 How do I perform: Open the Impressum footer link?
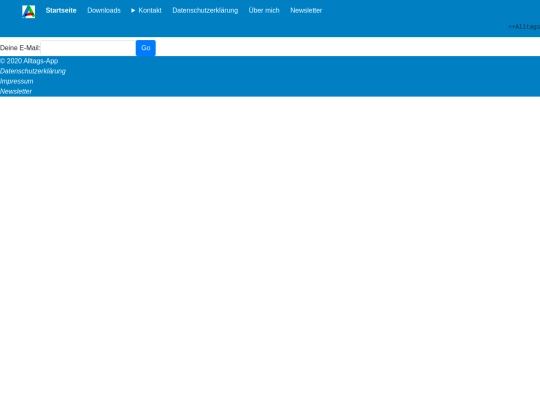pyautogui.click(x=17, y=81)
